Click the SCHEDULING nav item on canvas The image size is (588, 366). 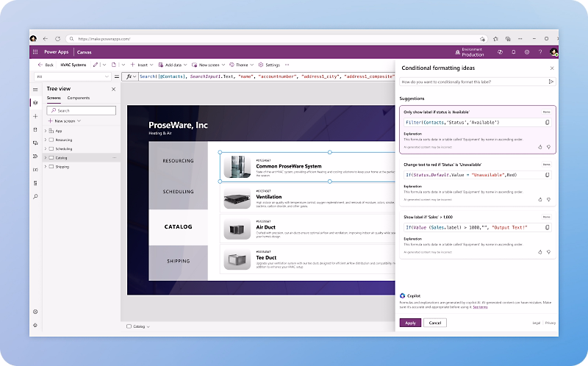click(x=178, y=192)
